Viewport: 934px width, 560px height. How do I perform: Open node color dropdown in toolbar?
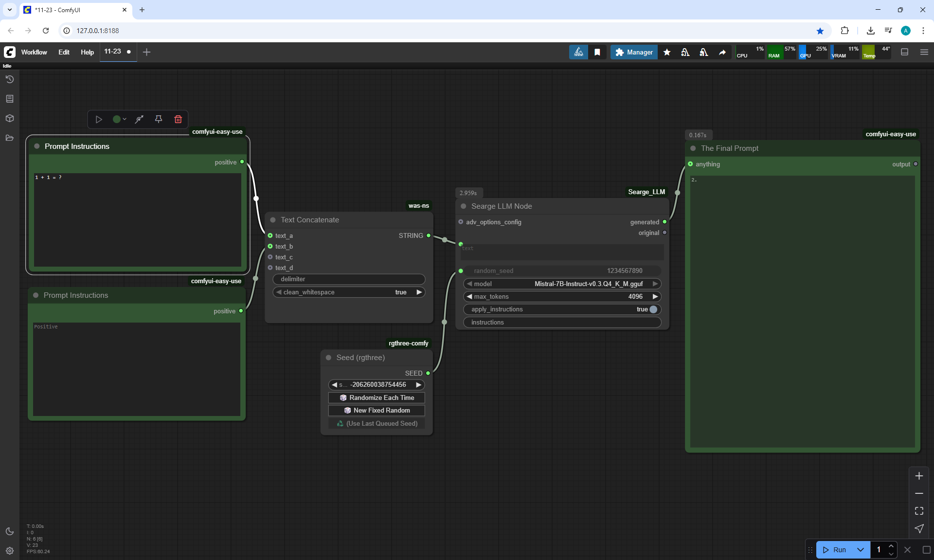(x=119, y=119)
